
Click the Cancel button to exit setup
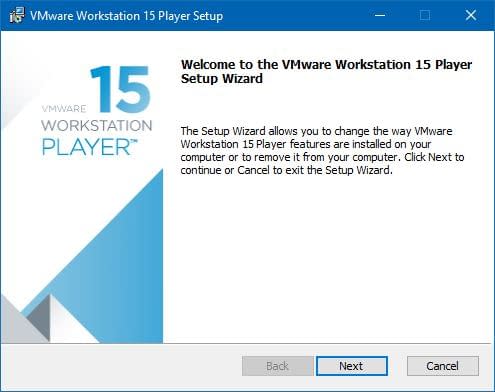(x=443, y=366)
